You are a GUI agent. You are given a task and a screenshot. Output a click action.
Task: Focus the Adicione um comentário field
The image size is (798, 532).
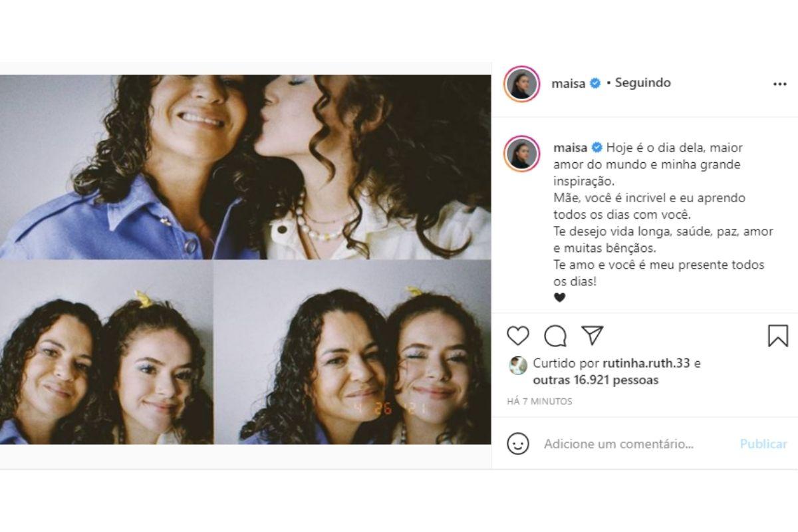618,444
